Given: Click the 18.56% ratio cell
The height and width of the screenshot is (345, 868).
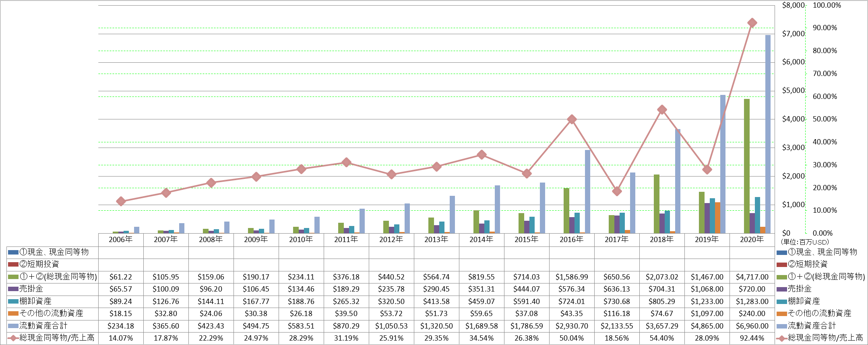Looking at the screenshot, I should 617,338.
